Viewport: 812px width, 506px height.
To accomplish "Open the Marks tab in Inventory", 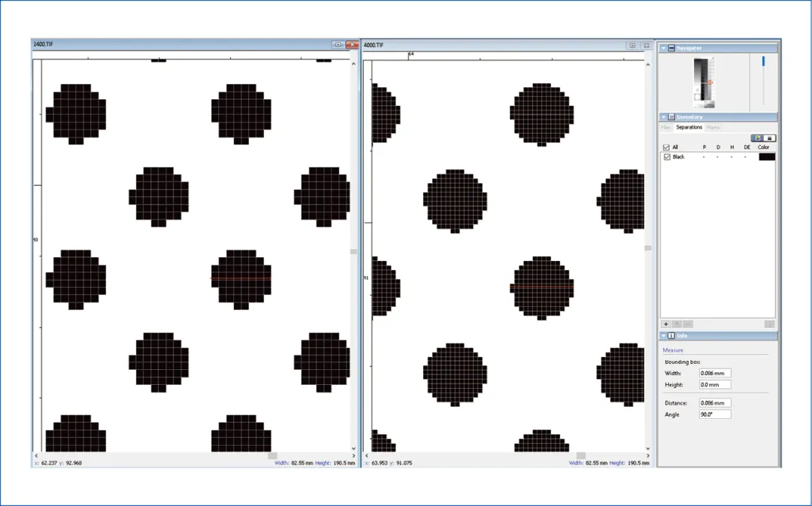I will point(713,127).
